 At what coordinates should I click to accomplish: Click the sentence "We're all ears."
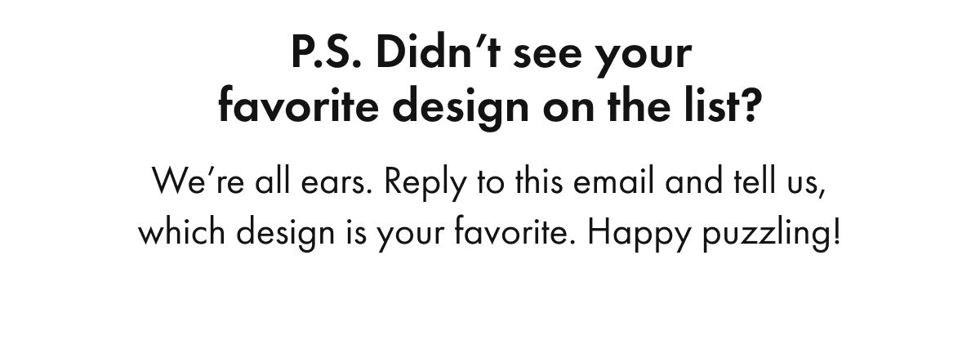[x=261, y=181]
